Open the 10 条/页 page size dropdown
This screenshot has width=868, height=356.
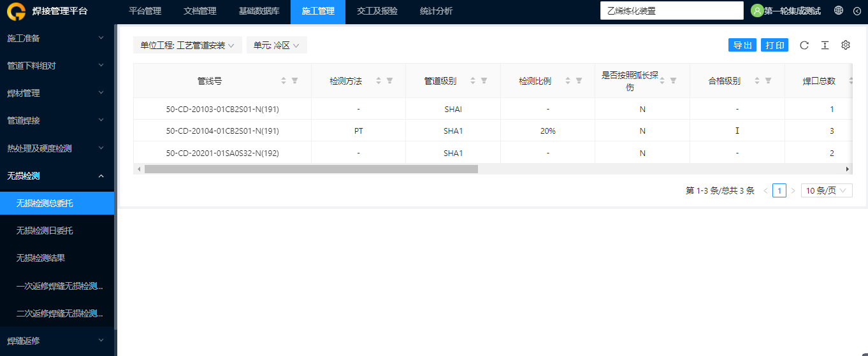pyautogui.click(x=827, y=190)
